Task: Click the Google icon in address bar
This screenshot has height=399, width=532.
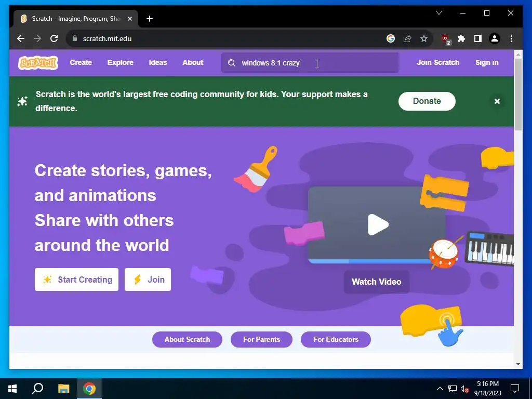Action: pyautogui.click(x=391, y=38)
